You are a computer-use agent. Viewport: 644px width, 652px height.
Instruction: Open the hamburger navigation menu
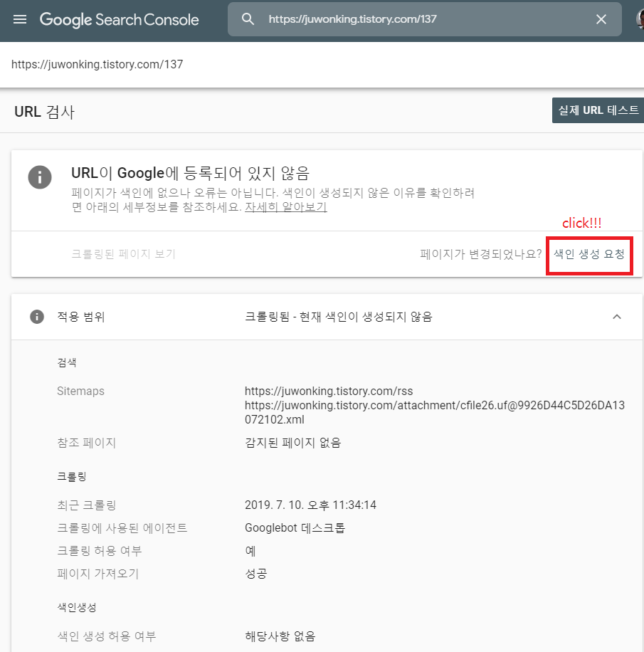click(19, 19)
